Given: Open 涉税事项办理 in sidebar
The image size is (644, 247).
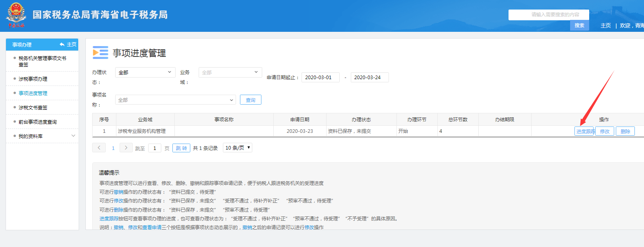Looking at the screenshot, I should coord(33,79).
